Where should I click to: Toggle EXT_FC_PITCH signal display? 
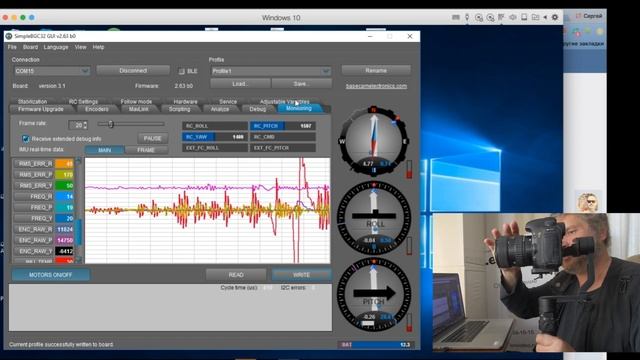[282, 148]
